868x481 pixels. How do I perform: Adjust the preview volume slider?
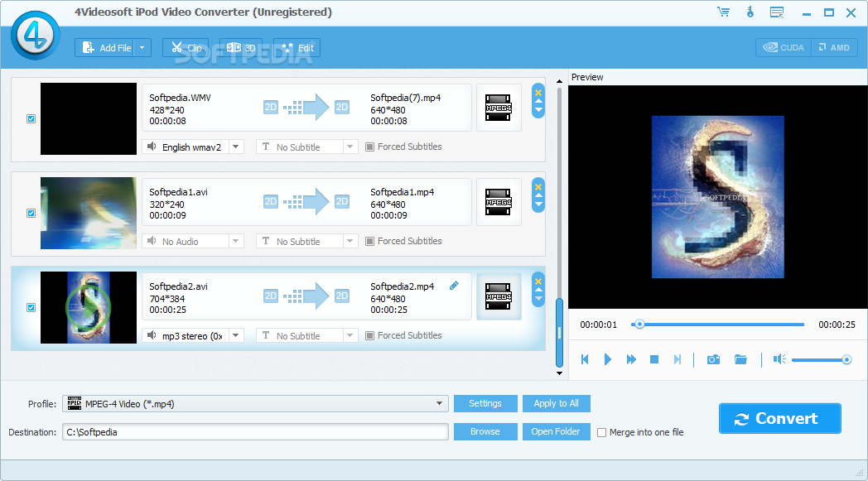822,360
